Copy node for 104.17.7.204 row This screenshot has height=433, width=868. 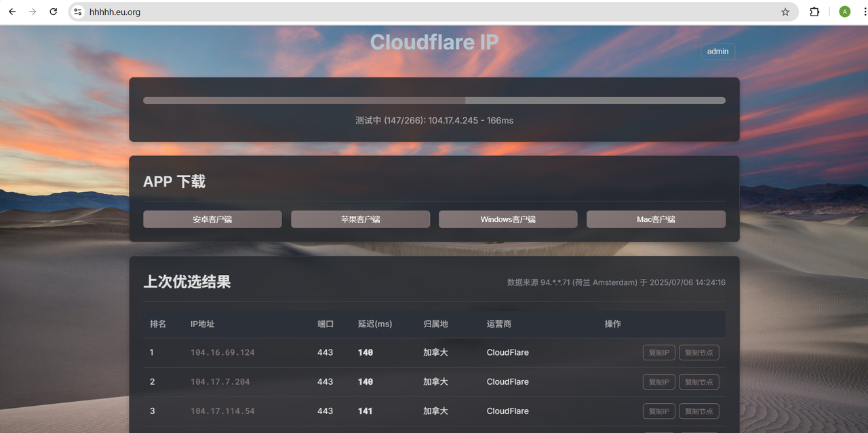698,382
